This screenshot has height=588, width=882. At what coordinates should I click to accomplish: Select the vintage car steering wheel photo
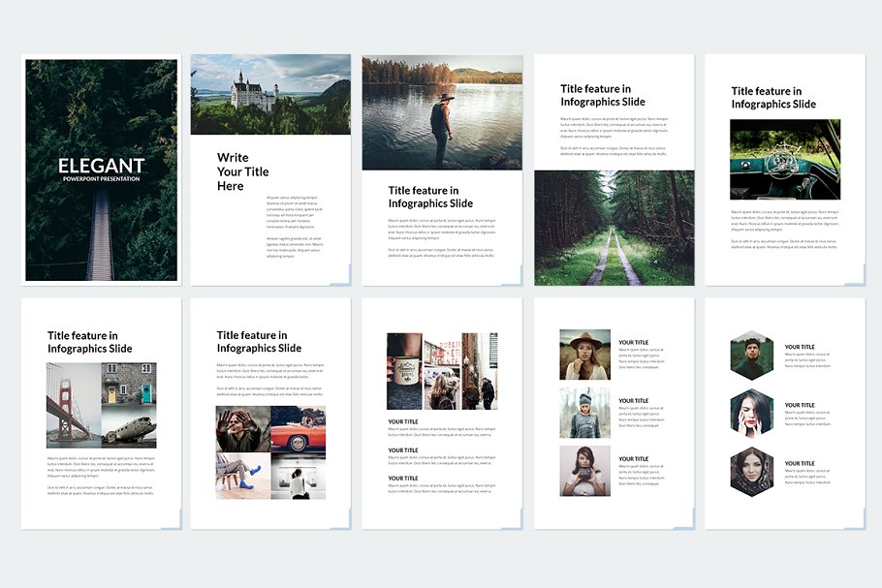[785, 159]
